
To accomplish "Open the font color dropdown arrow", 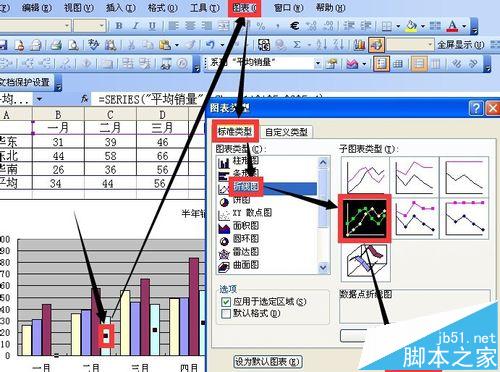I will coord(464,26).
